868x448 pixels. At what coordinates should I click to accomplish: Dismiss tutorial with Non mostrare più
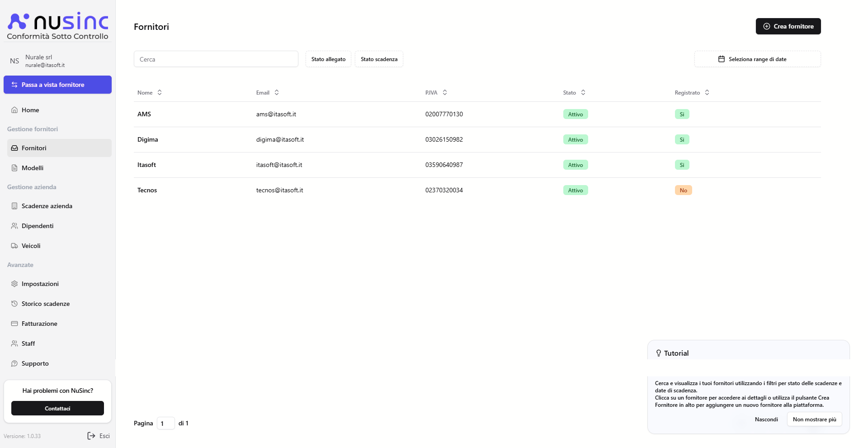[814, 419]
